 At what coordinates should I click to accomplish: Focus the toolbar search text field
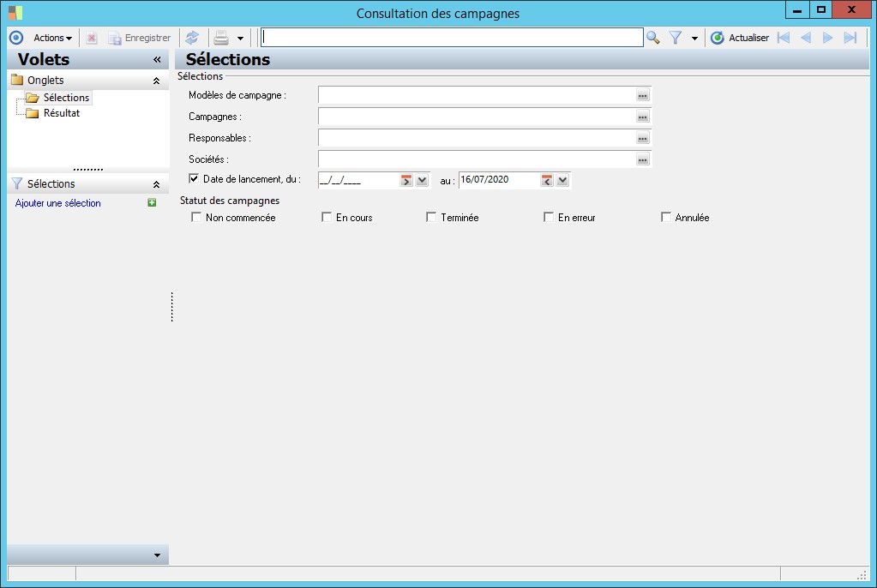pyautogui.click(x=452, y=38)
